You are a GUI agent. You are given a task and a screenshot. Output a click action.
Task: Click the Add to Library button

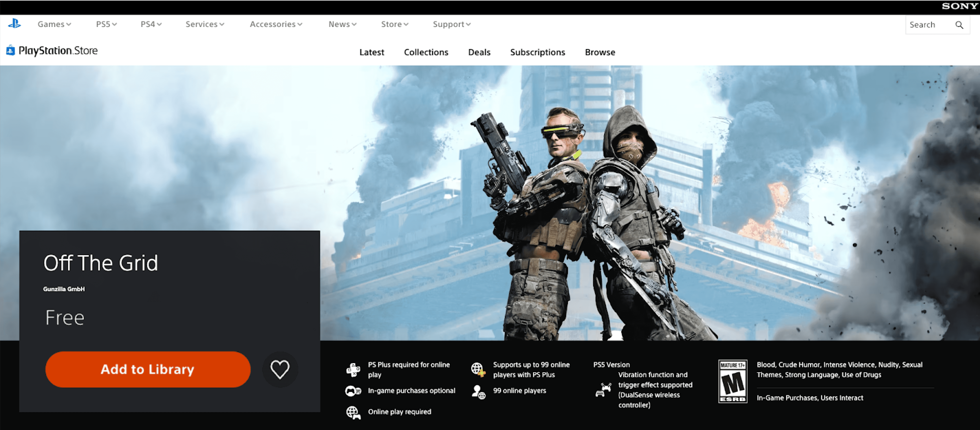pyautogui.click(x=148, y=369)
